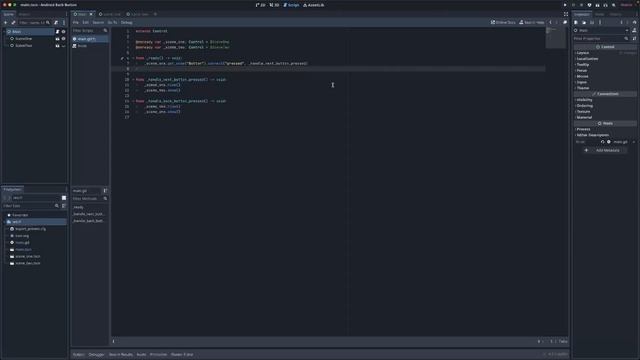Expand the Process property section
Image resolution: width=640 pixels, height=360 pixels.
(583, 129)
